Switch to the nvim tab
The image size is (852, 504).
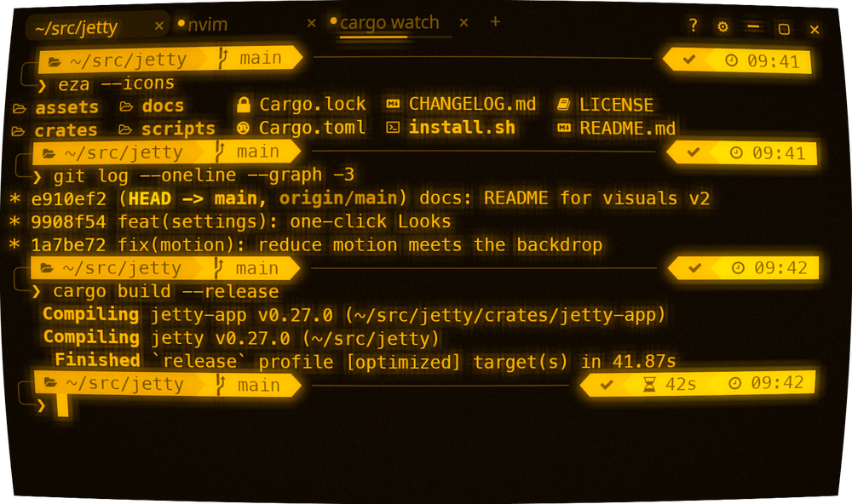click(x=209, y=25)
